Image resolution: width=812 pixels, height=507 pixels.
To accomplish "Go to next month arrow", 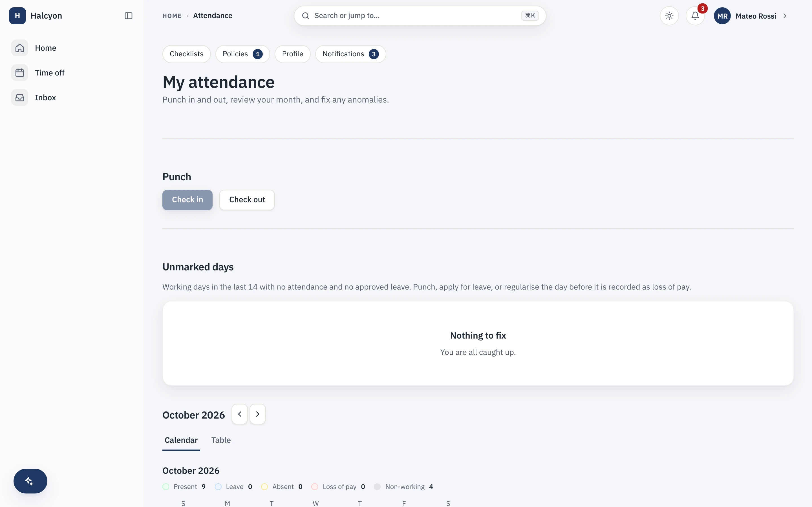I will 258,414.
